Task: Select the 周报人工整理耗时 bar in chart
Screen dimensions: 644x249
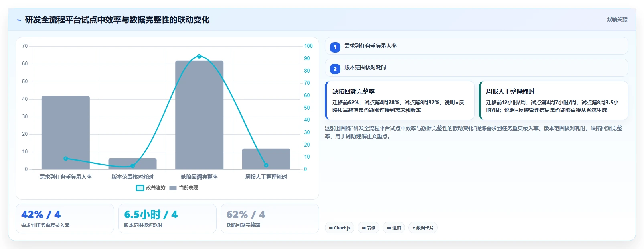Action: 266,159
